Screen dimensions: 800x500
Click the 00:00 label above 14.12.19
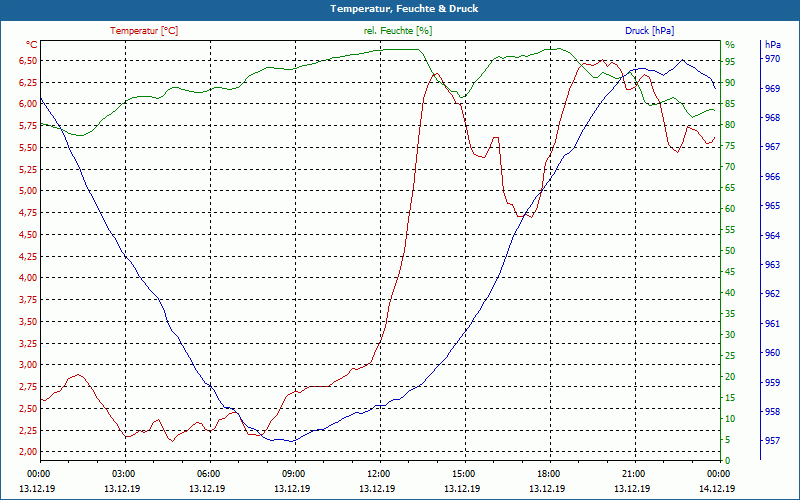717,473
